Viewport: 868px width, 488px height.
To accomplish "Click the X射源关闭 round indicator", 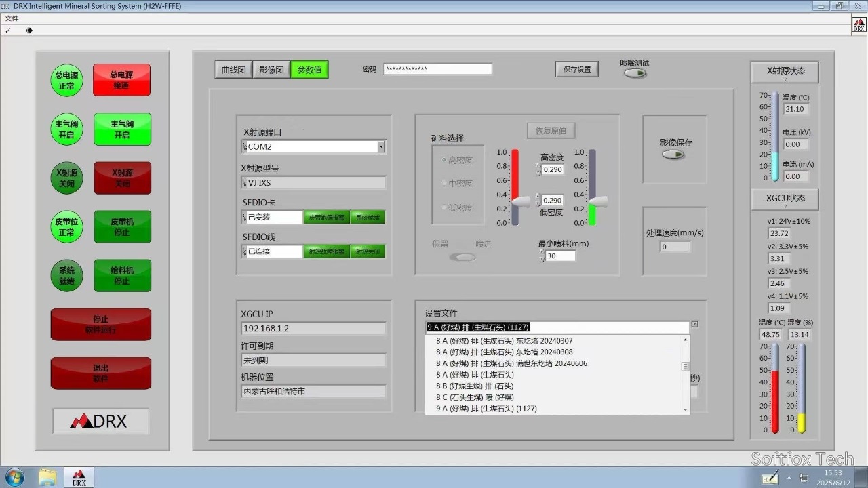I will point(66,178).
